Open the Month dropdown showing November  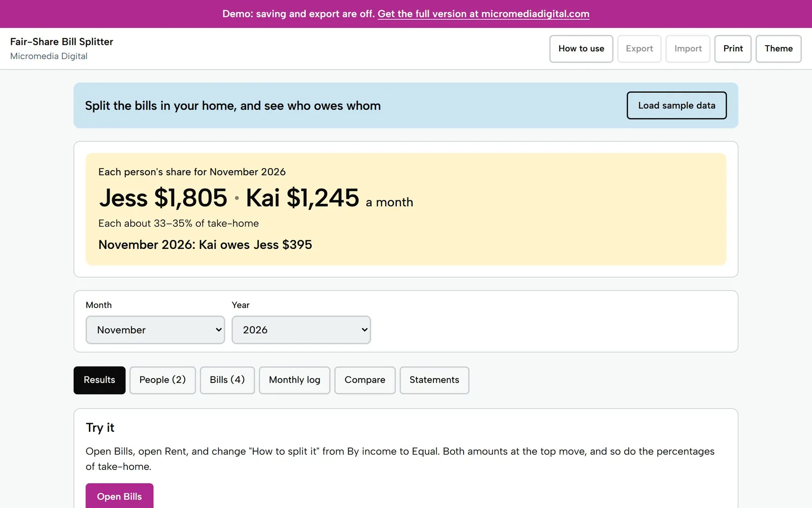click(155, 330)
